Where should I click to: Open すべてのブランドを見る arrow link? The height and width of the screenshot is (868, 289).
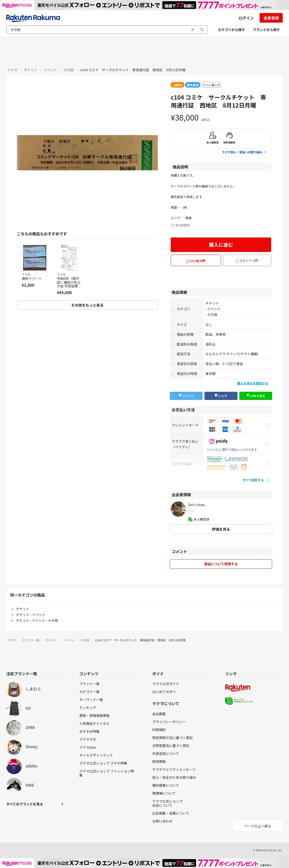pyautogui.click(x=35, y=804)
